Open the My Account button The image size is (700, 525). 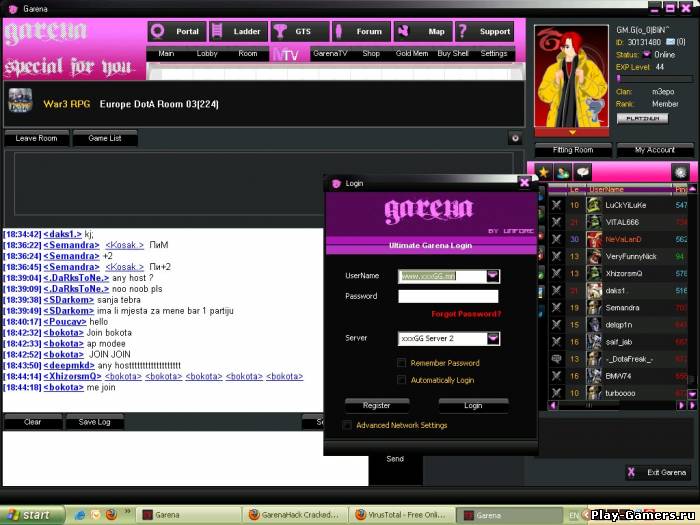click(x=655, y=150)
